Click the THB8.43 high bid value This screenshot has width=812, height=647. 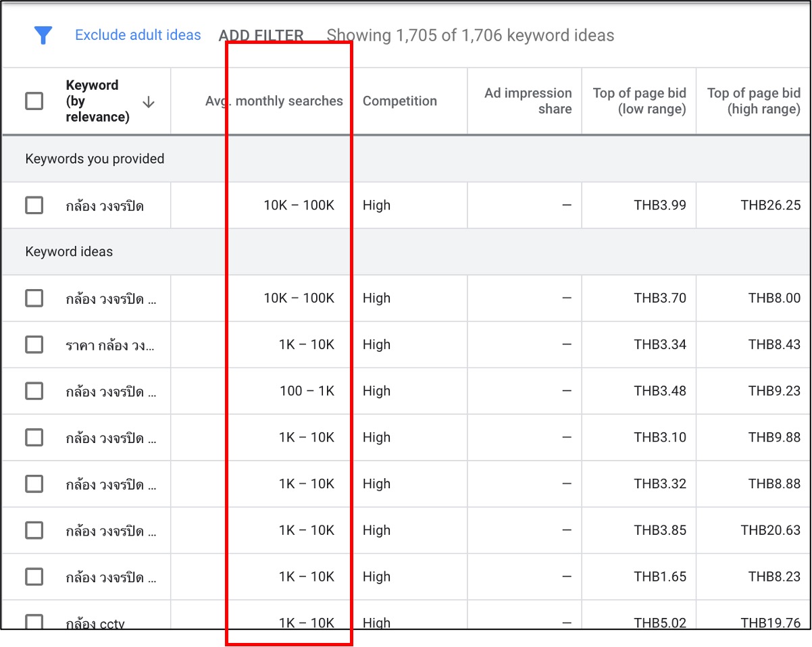pos(774,344)
